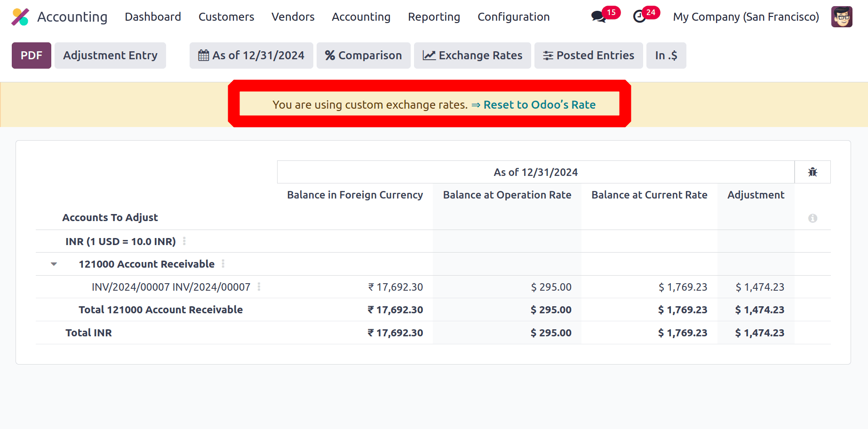Image resolution: width=868 pixels, height=429 pixels.
Task: Click the Accounting app logo icon
Action: pyautogui.click(x=20, y=17)
